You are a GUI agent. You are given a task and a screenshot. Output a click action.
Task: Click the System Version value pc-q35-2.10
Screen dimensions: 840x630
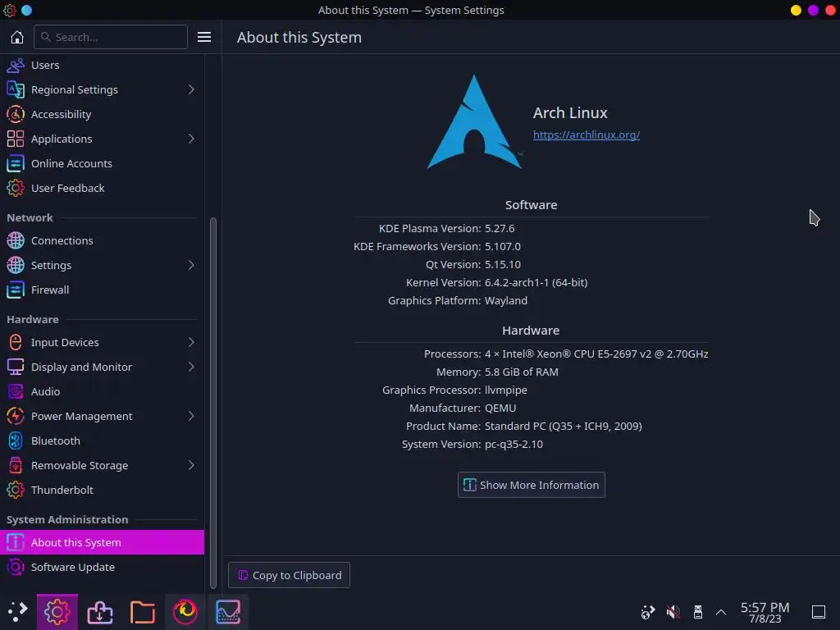(x=514, y=444)
